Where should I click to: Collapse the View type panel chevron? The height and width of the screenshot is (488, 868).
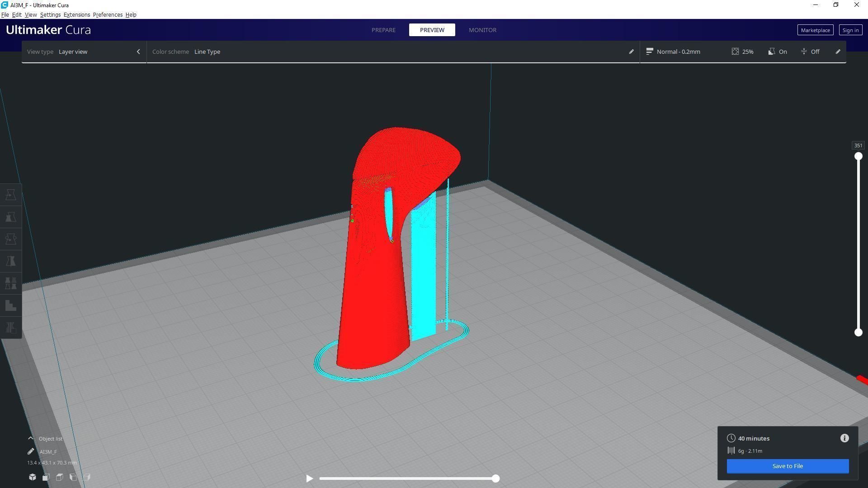tap(138, 52)
